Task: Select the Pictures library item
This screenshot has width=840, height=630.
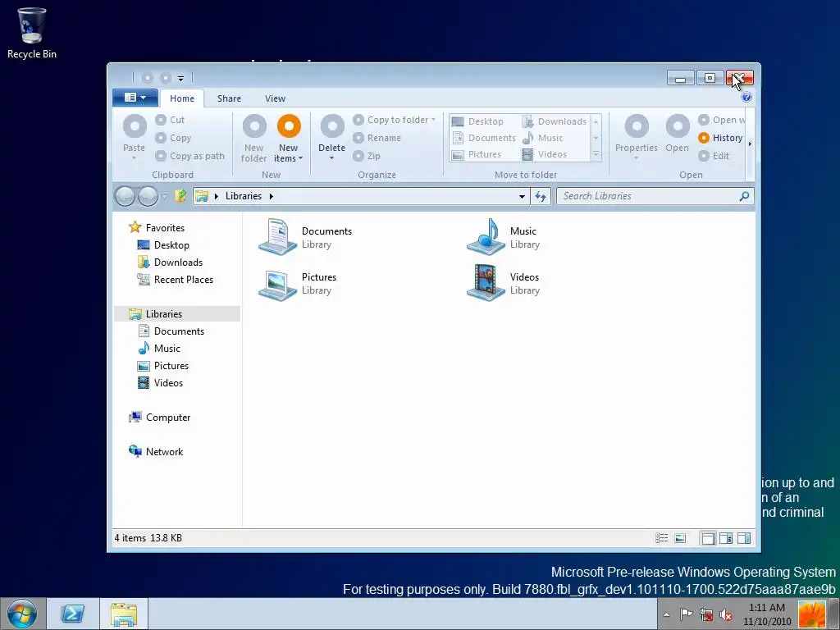Action: pos(297,283)
